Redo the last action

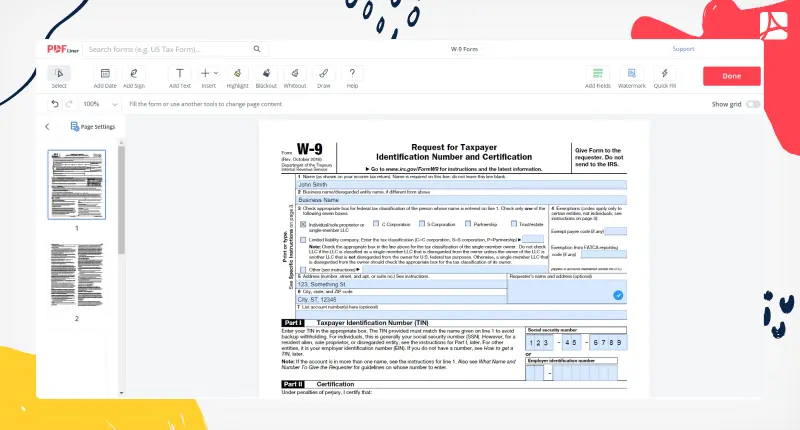[x=69, y=104]
